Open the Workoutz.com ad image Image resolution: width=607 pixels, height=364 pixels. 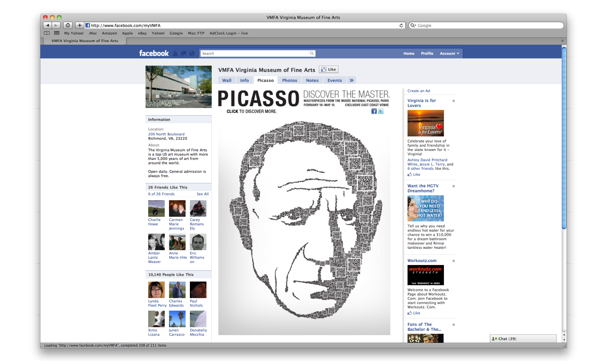pyautogui.click(x=425, y=275)
